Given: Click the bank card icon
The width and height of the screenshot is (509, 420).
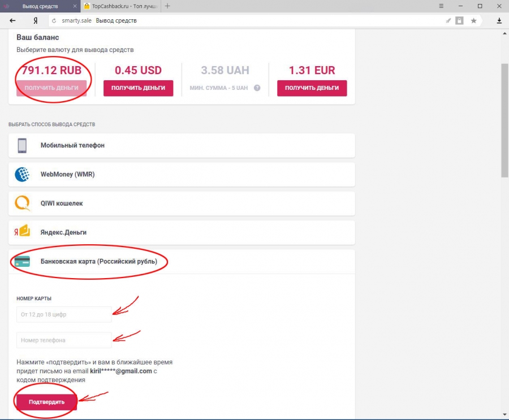Looking at the screenshot, I should pyautogui.click(x=22, y=261).
